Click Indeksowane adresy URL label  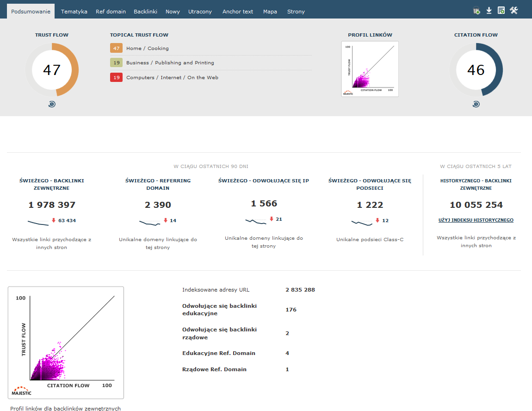pyautogui.click(x=216, y=289)
